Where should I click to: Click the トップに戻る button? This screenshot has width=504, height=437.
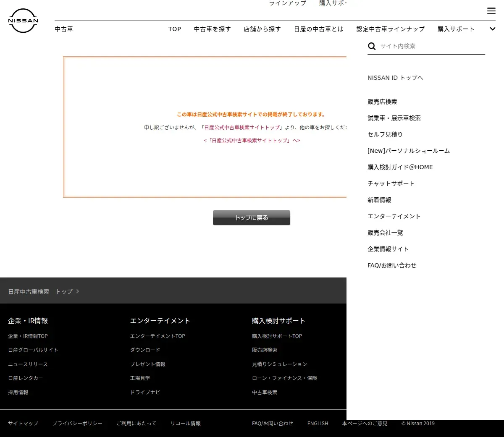pyautogui.click(x=252, y=217)
